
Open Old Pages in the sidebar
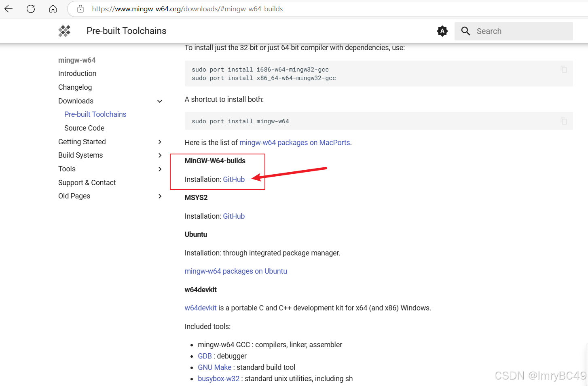(x=74, y=196)
